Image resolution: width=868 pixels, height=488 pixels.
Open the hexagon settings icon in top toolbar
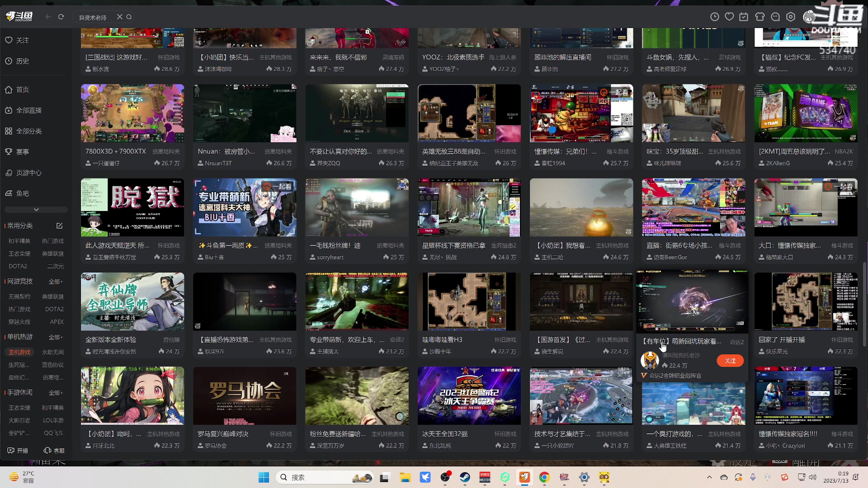(791, 17)
